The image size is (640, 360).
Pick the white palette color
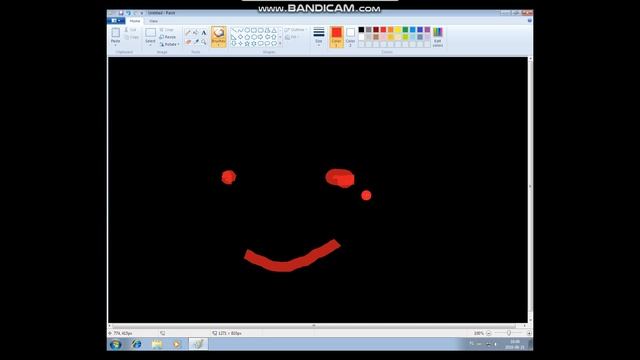click(361, 37)
